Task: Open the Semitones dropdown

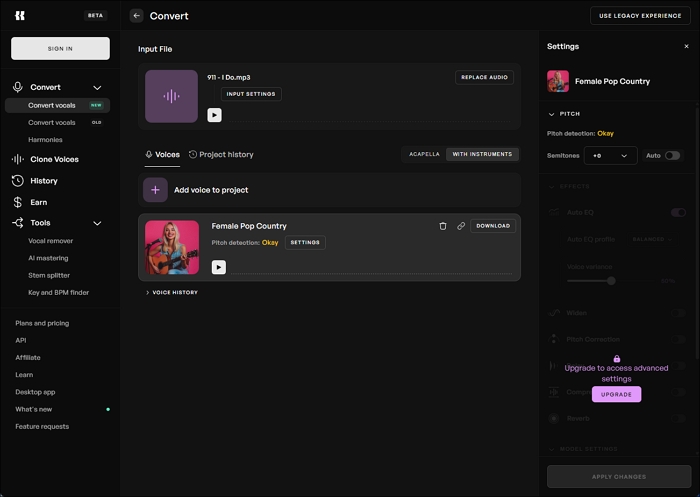Action: coord(610,155)
